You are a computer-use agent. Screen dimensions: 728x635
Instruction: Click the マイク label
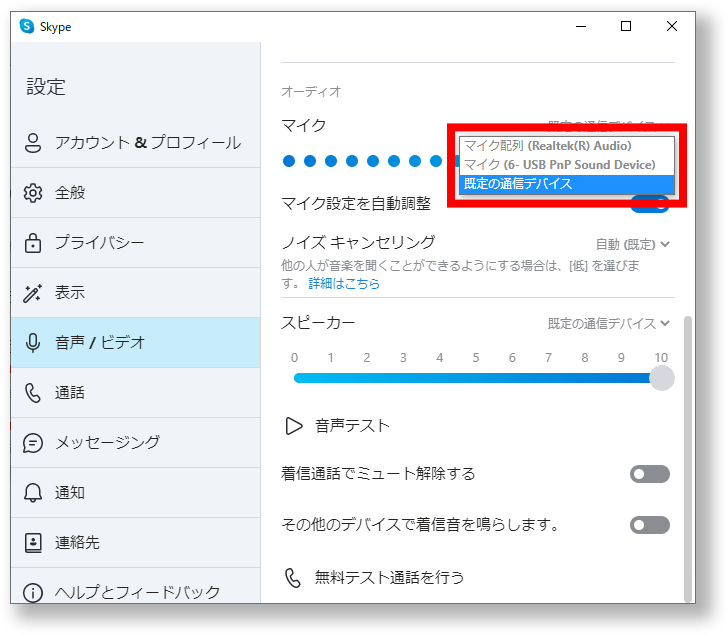[x=304, y=125]
